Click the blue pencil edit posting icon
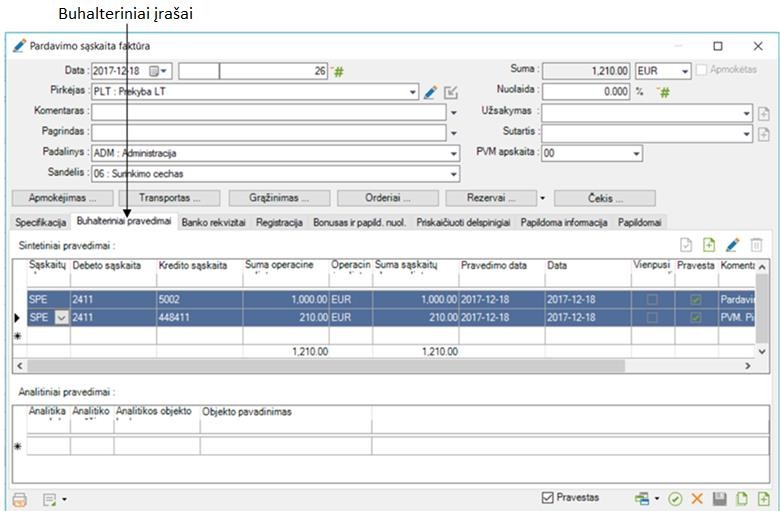 coord(732,245)
